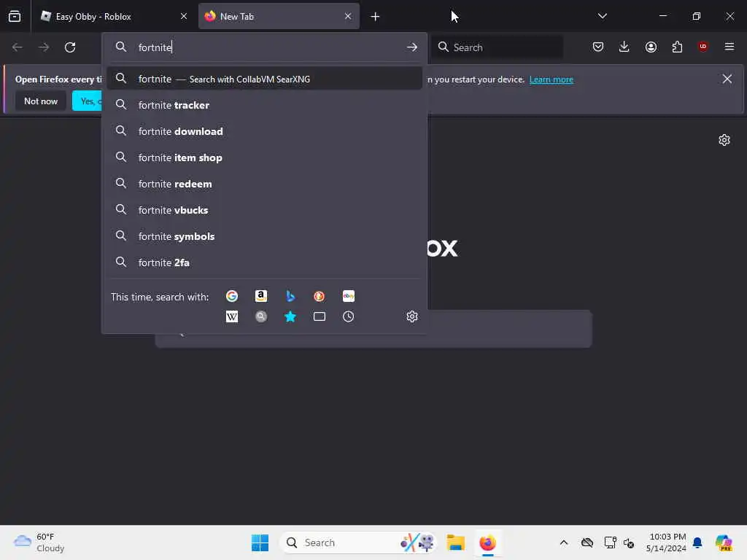Open weather widget showing 60°F Cloudy
Image resolution: width=747 pixels, height=560 pixels.
click(x=39, y=542)
